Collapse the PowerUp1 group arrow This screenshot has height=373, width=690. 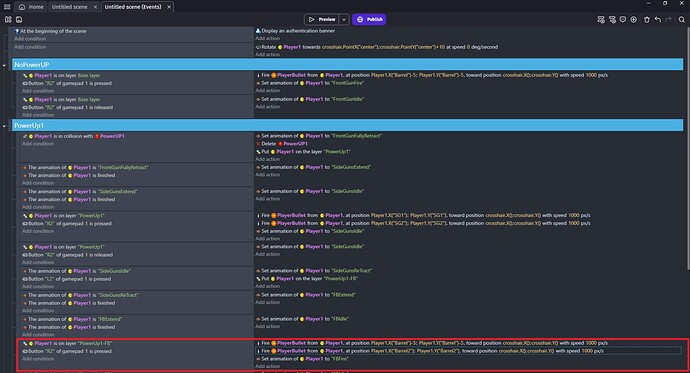pyautogui.click(x=4, y=126)
